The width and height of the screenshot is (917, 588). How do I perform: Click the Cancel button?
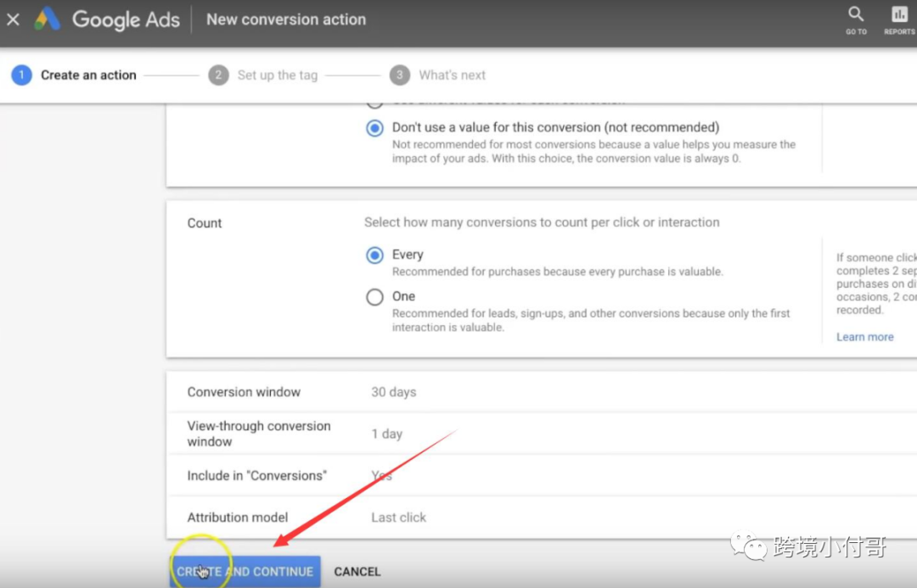pyautogui.click(x=357, y=572)
